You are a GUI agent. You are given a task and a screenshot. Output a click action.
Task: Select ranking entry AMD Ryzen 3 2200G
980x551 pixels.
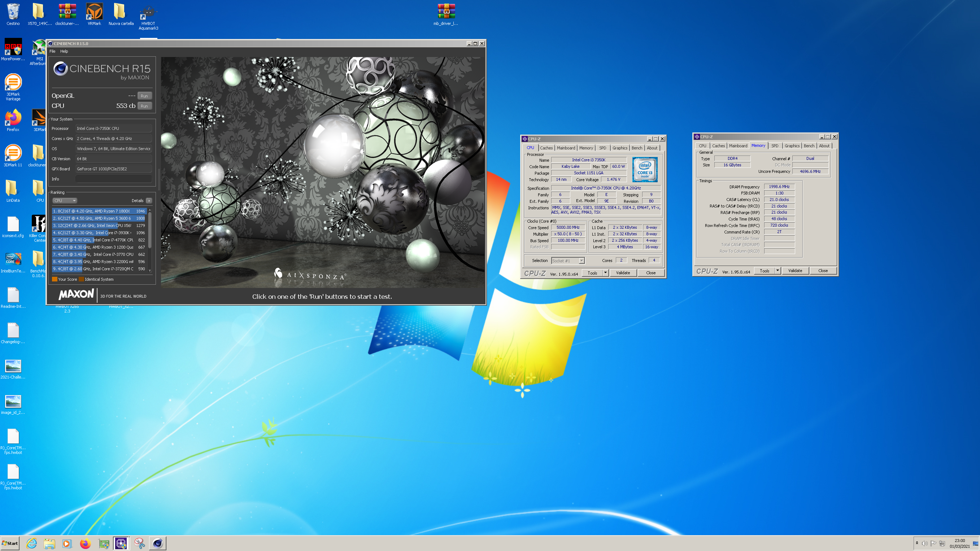(x=99, y=262)
